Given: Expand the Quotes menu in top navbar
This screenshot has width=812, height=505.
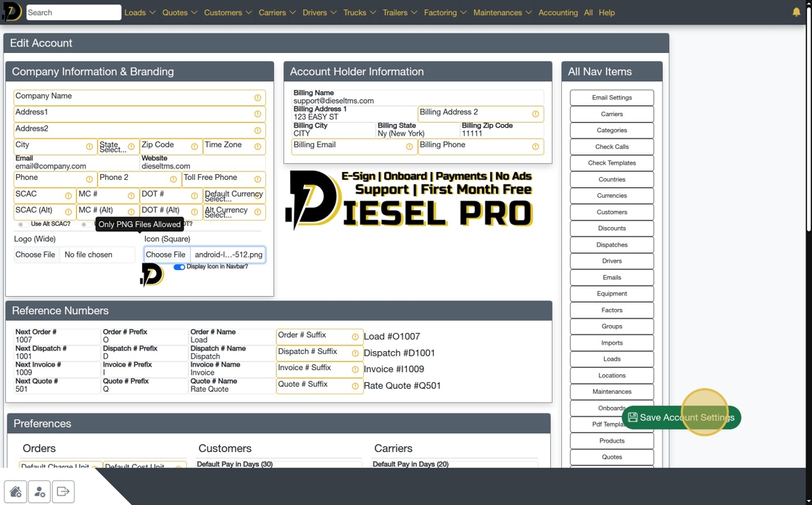Looking at the screenshot, I should (179, 12).
